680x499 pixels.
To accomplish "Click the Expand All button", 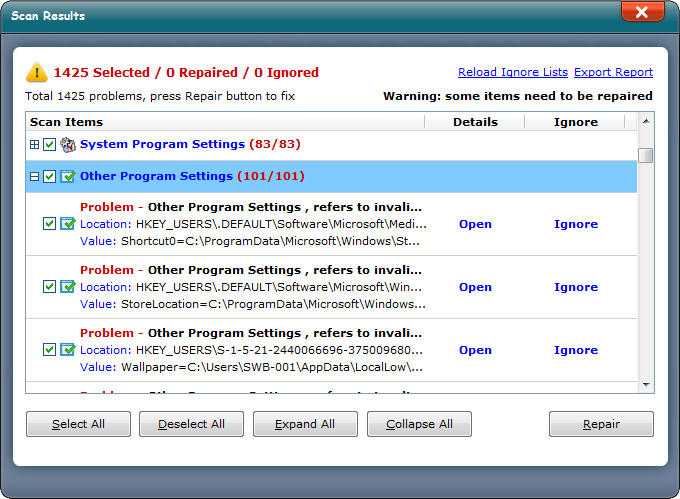I will tap(305, 424).
